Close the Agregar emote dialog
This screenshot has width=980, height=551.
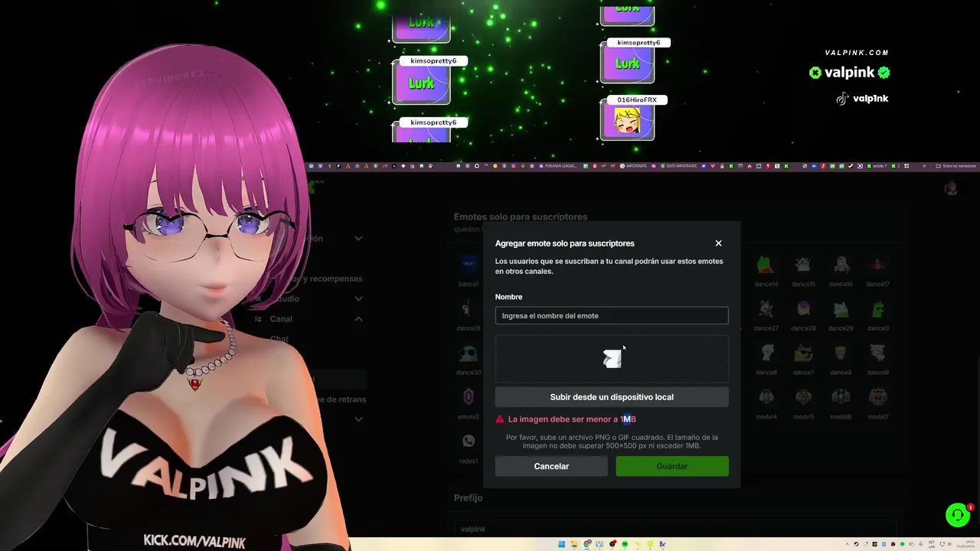718,243
